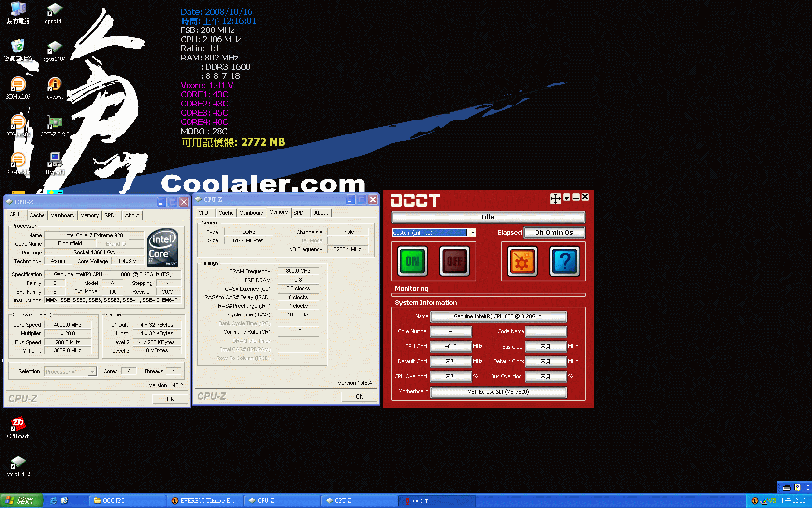Open the Windows Start button

pos(22,501)
